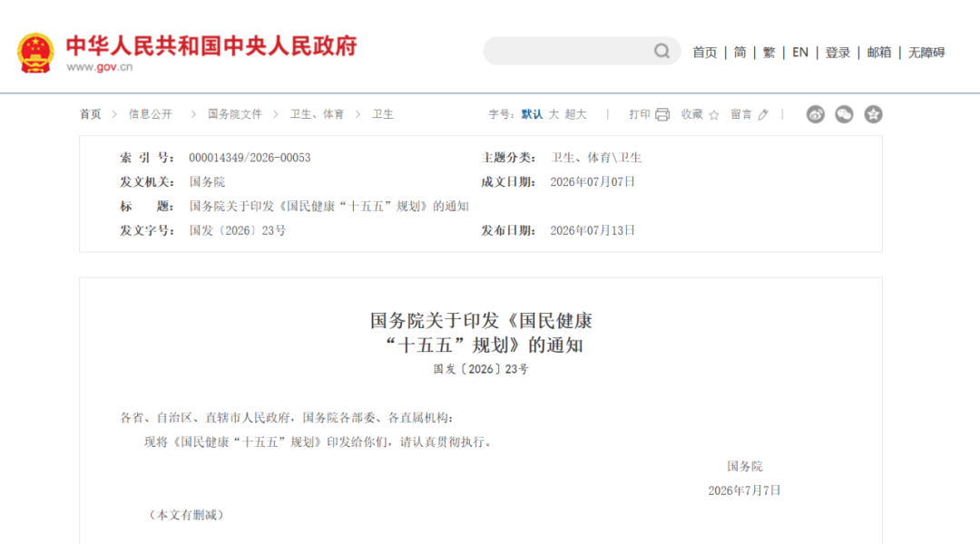Screen dimensions: 980x544
Task: Share to Weibo icon
Action: 815,114
